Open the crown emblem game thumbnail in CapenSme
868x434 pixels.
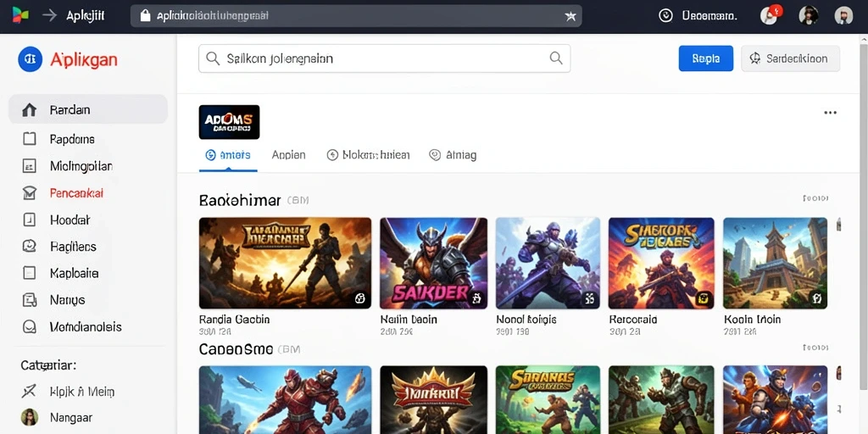[433, 400]
